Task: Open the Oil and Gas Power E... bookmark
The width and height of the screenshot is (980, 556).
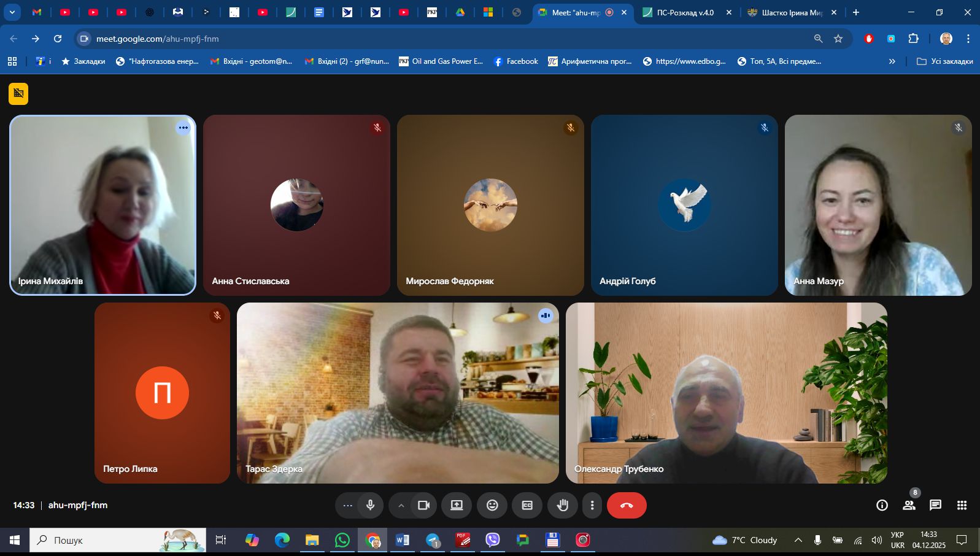Action: (x=441, y=61)
